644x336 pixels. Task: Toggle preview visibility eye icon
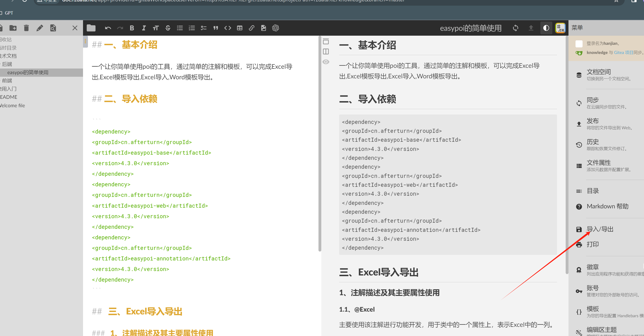pos(326,62)
